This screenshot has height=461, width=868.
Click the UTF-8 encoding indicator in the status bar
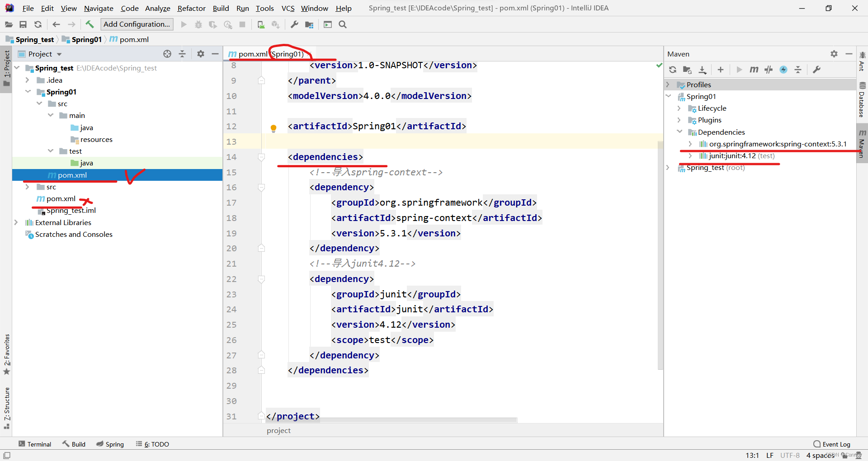tap(790, 455)
